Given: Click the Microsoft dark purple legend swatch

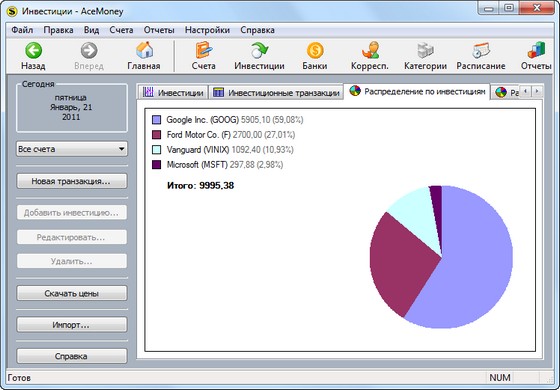Looking at the screenshot, I should [156, 165].
